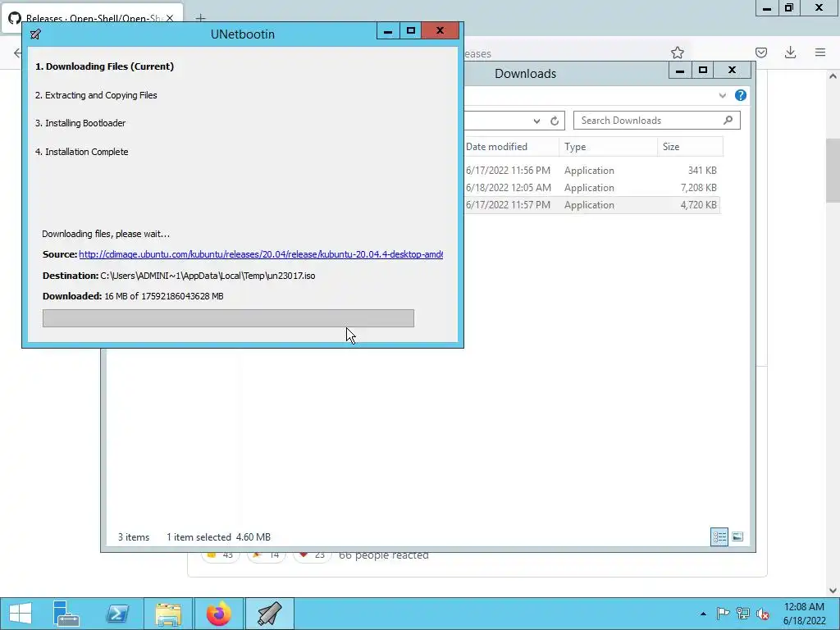Image resolution: width=840 pixels, height=630 pixels.
Task: Open the Windows Start menu
Action: pos(21,614)
